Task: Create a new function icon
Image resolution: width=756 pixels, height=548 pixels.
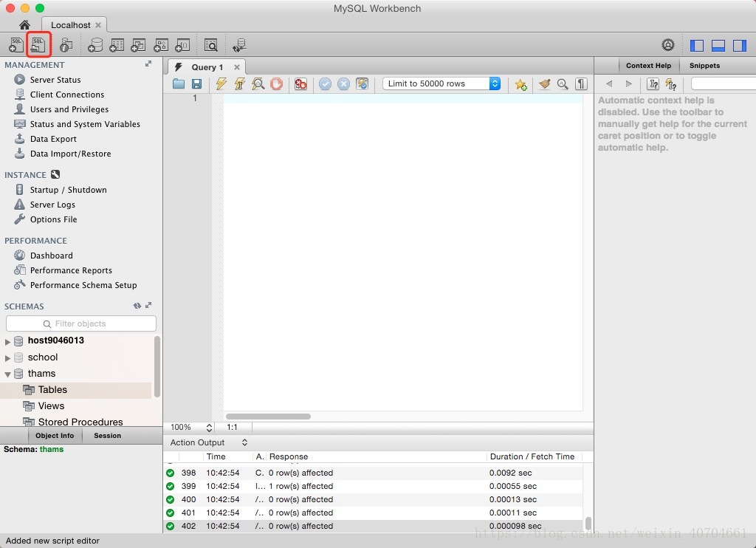Action: 182,45
